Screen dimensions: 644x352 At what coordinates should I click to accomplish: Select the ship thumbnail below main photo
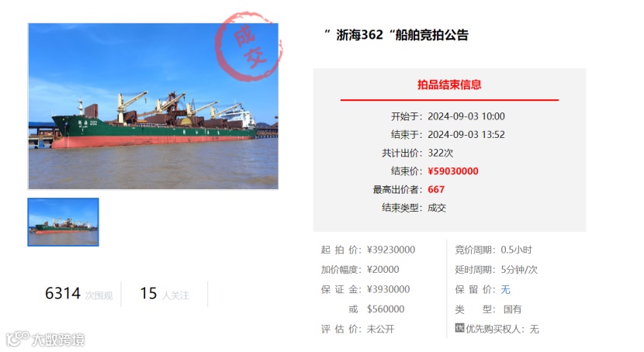[x=64, y=222]
